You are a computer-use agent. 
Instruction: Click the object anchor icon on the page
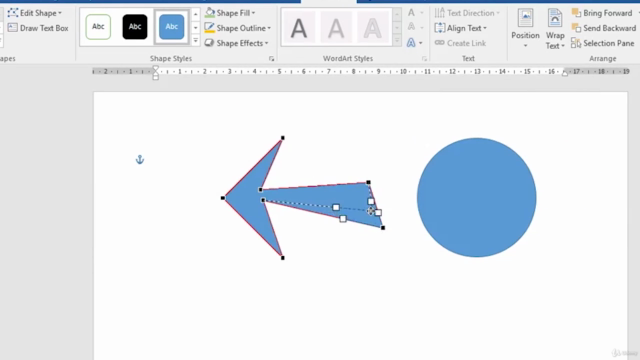(x=140, y=160)
